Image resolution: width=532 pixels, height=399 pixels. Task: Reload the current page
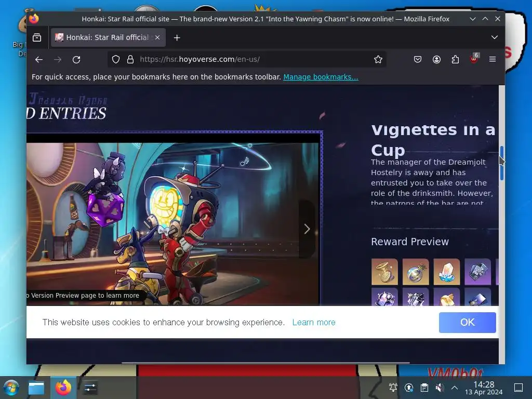(76, 60)
